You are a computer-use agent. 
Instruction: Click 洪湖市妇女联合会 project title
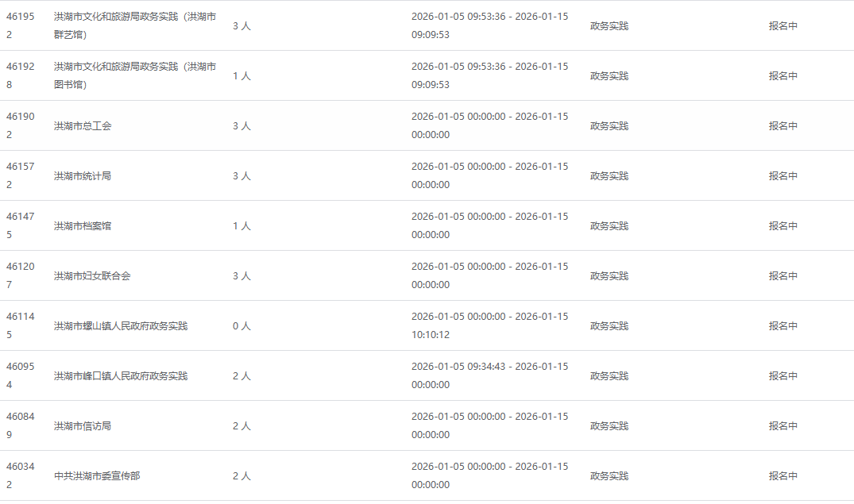(x=92, y=275)
